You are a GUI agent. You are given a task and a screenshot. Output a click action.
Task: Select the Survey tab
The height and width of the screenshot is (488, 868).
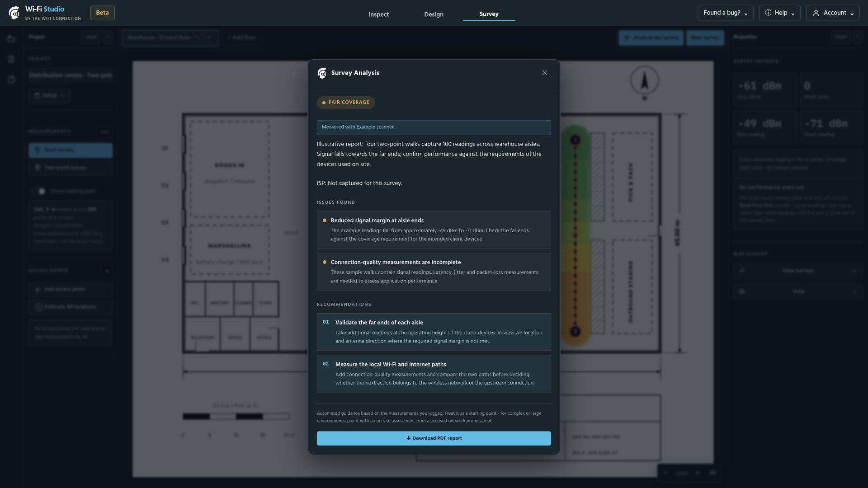tap(489, 14)
